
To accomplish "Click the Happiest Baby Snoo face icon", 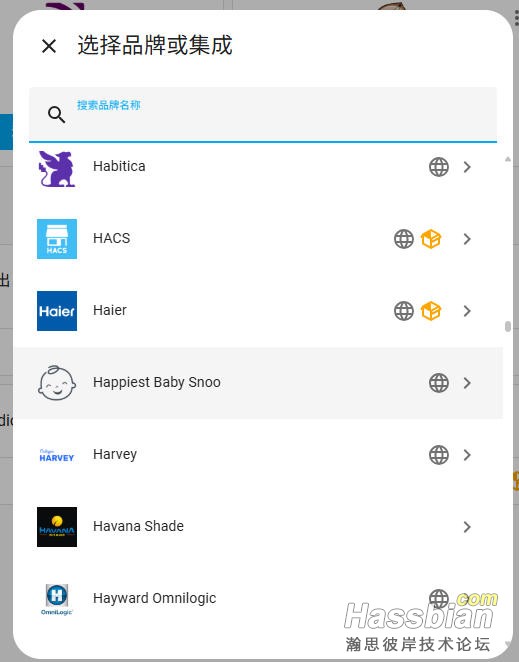I will point(57,383).
